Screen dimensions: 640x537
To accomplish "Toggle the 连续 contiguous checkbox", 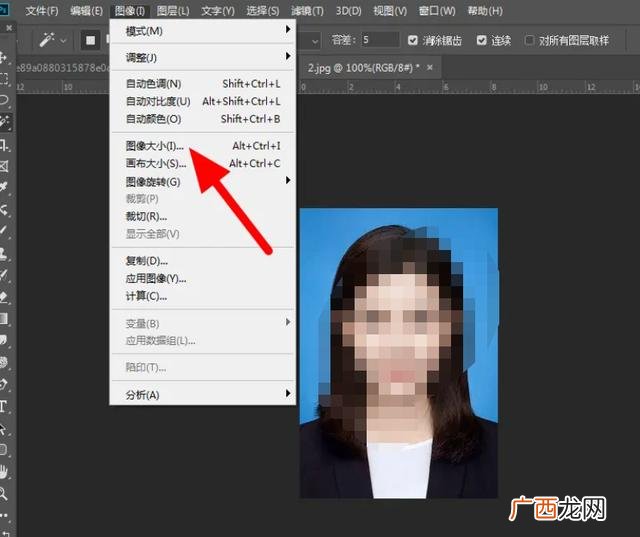I will point(482,40).
